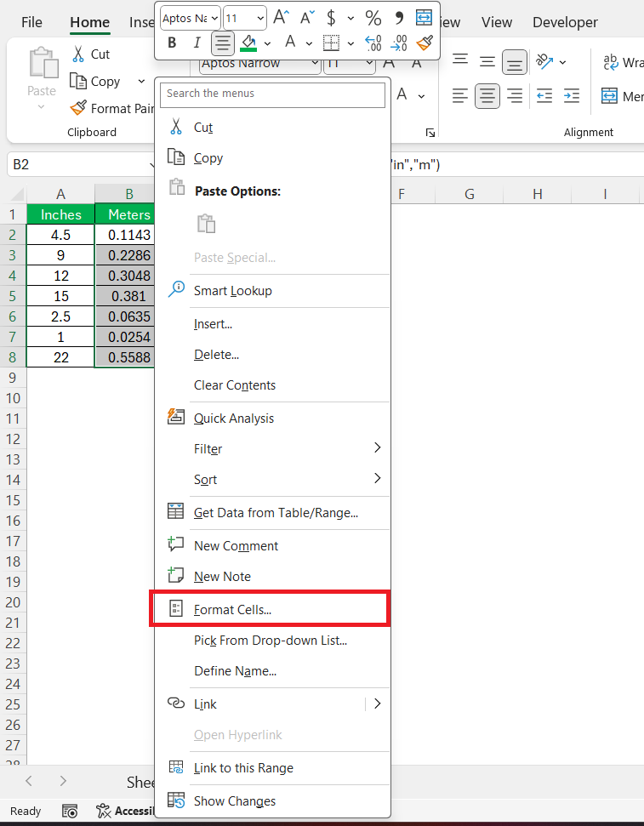Image resolution: width=644 pixels, height=826 pixels.
Task: Toggle ribbon Center horizontal alignment
Action: (487, 96)
